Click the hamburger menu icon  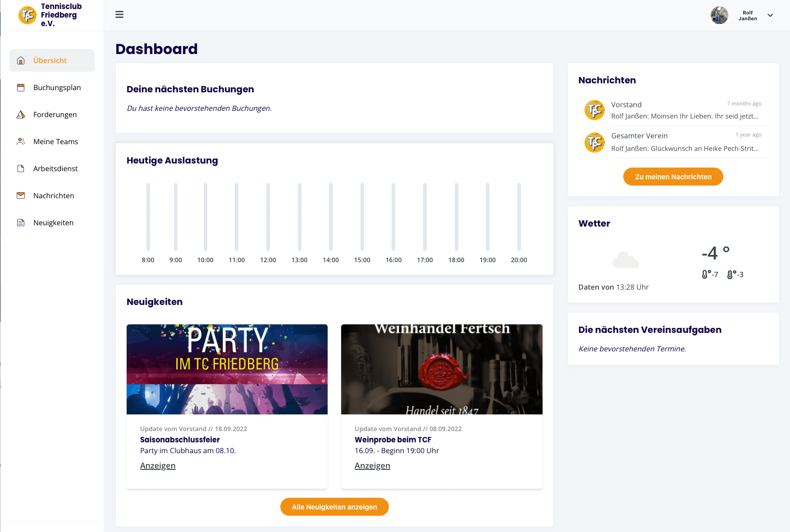click(x=119, y=14)
